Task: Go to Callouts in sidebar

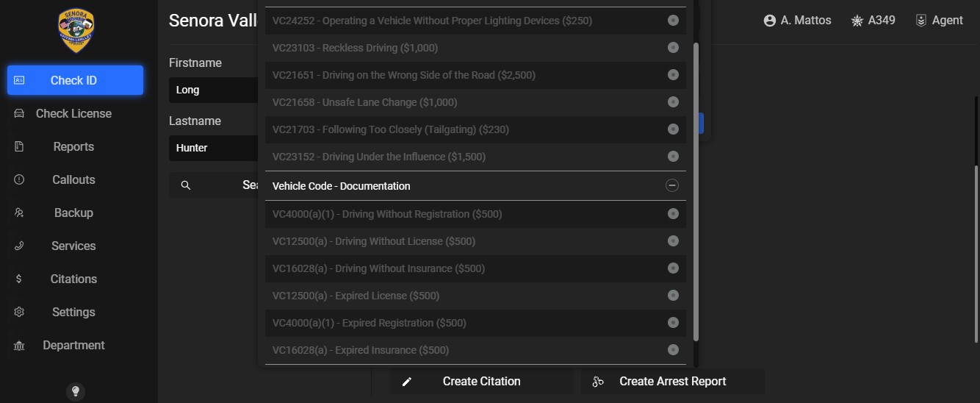Action: coord(73,179)
